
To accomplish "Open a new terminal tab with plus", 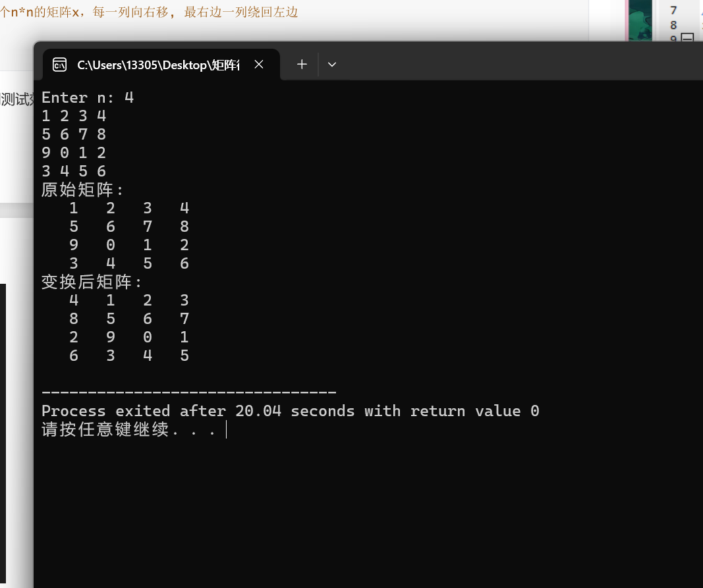I will (x=302, y=65).
